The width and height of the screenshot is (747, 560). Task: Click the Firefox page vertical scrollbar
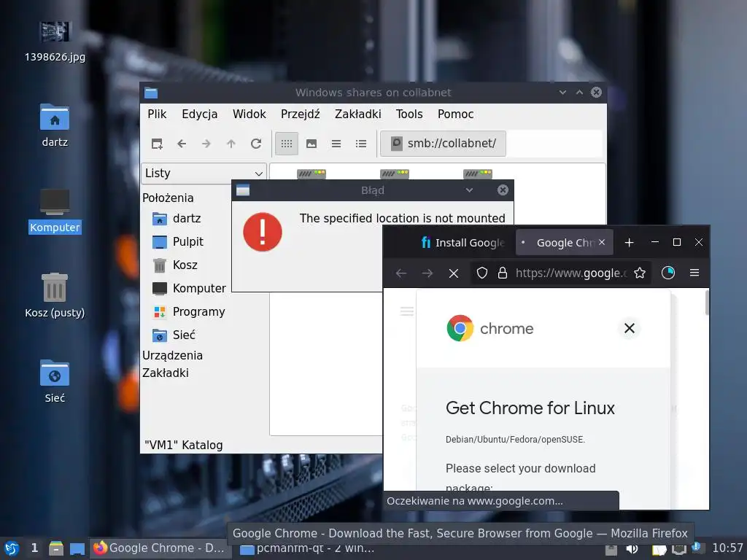(707, 303)
